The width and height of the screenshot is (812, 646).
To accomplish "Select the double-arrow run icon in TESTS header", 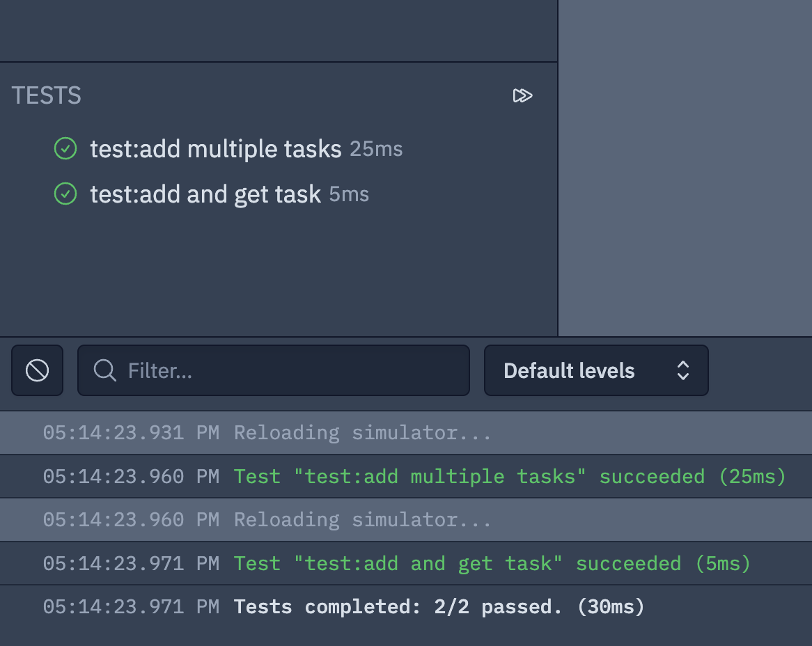I will [523, 95].
